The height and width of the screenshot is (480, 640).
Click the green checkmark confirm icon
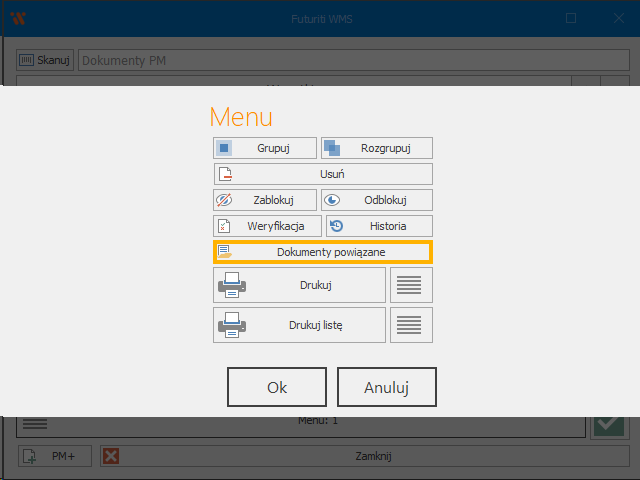(x=607, y=426)
